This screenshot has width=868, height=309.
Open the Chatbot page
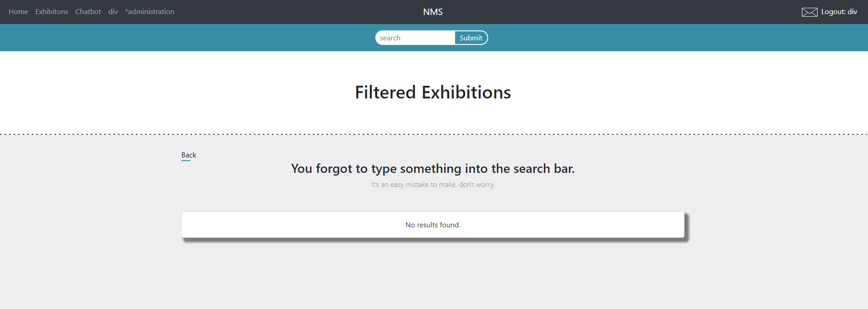(88, 12)
